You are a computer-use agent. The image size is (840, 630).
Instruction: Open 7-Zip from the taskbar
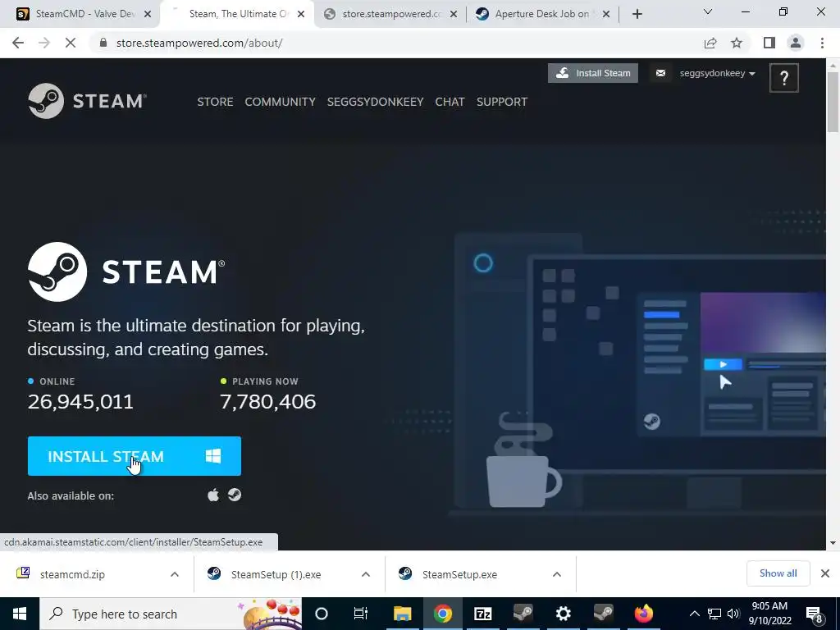click(x=482, y=614)
